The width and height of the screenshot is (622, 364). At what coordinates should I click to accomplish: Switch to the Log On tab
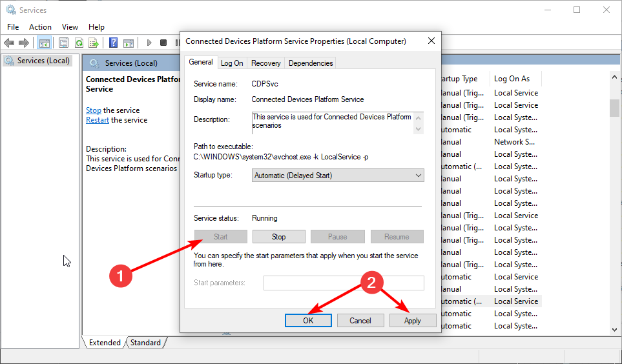tap(232, 63)
